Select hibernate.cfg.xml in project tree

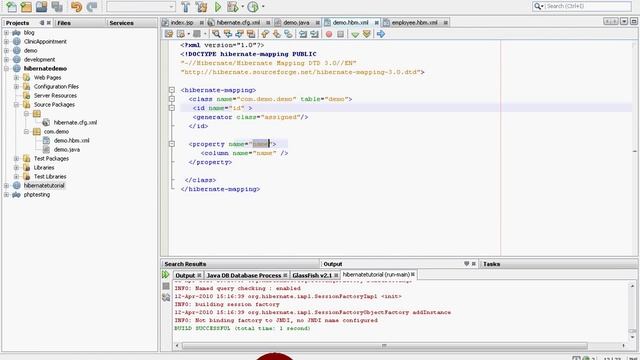pos(75,122)
